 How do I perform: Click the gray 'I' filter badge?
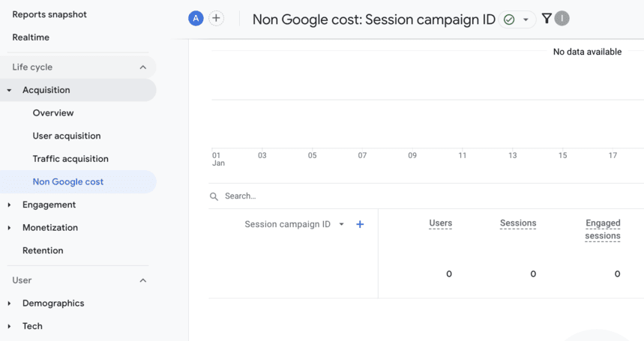click(562, 19)
